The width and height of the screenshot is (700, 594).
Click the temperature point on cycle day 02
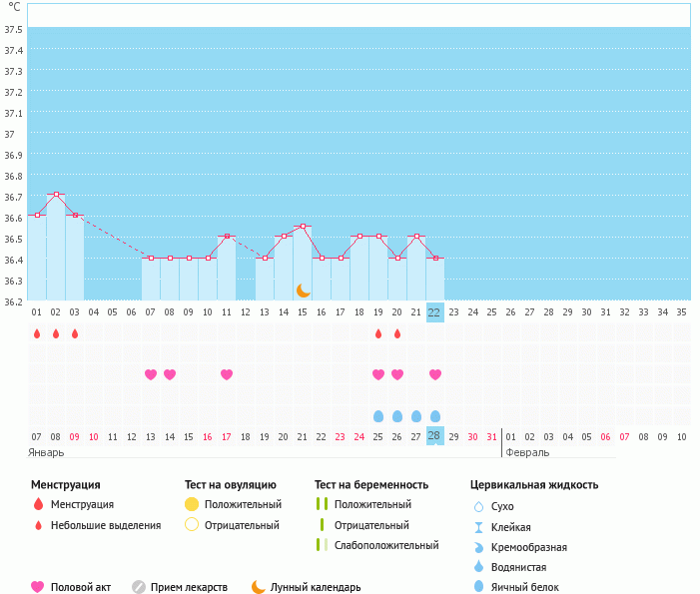(x=56, y=194)
